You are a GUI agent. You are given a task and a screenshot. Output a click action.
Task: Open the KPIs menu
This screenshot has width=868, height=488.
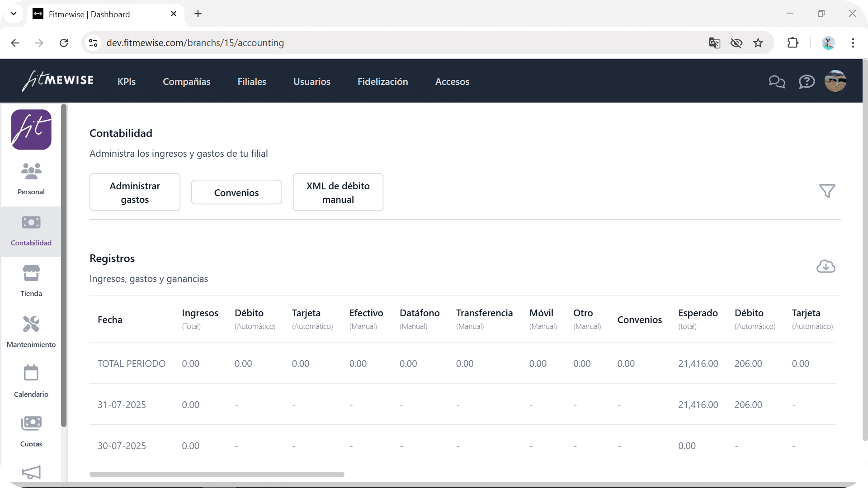[x=127, y=82]
